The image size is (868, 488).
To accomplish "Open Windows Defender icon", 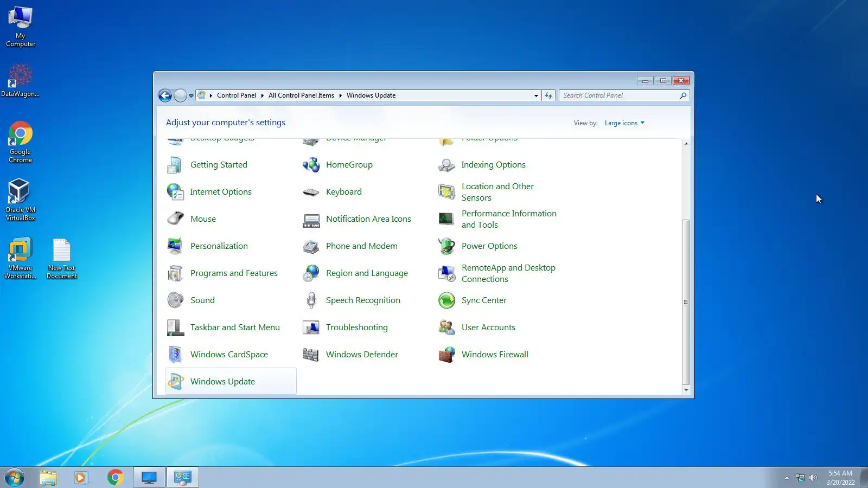I will pyautogui.click(x=311, y=355).
